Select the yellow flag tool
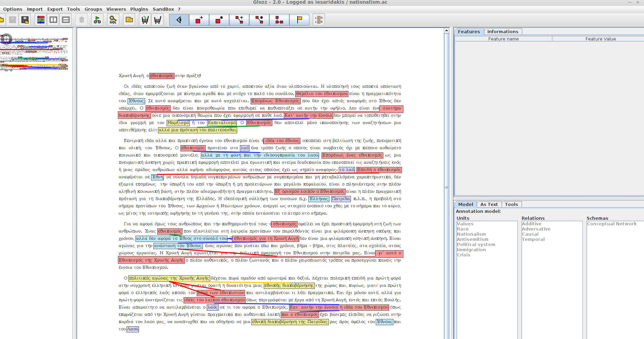 (299, 20)
